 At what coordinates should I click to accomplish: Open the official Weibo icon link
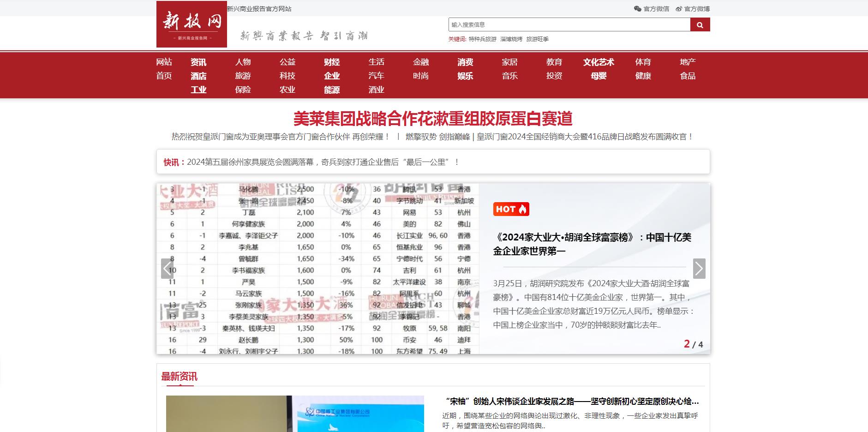pyautogui.click(x=693, y=9)
